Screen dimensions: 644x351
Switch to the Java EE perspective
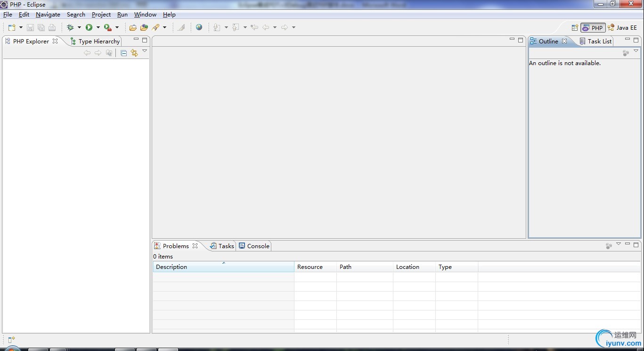pos(622,27)
